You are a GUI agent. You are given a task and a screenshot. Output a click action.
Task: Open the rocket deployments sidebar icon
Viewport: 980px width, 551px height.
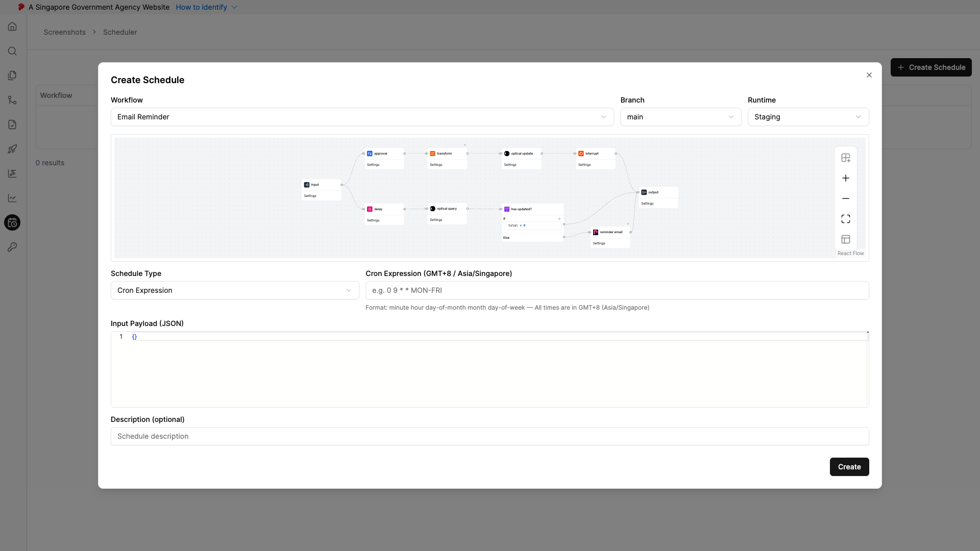(x=12, y=149)
